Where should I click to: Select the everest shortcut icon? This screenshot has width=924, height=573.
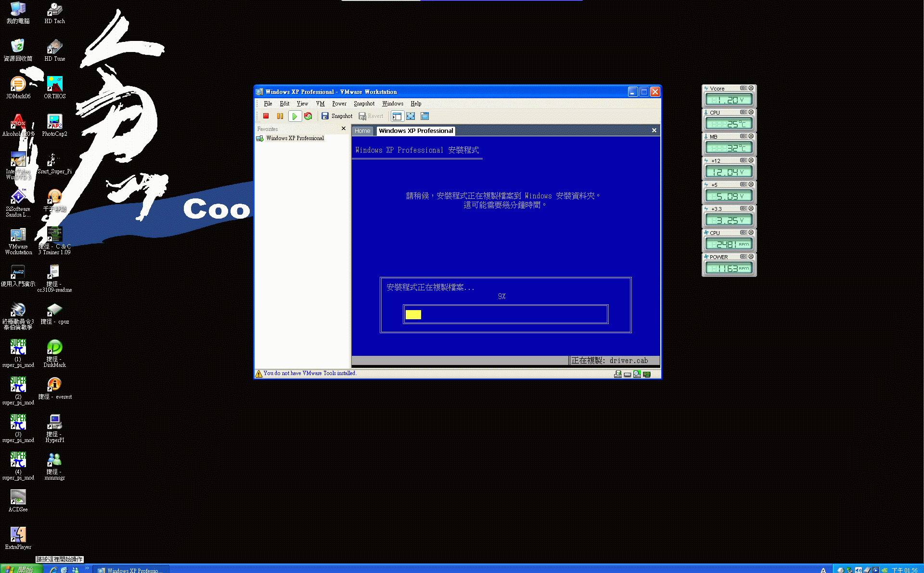point(54,389)
